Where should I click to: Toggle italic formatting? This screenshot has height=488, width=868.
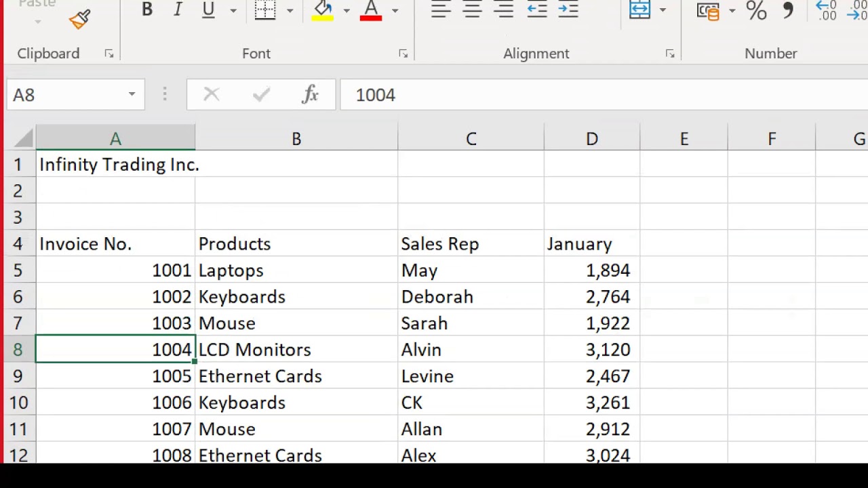[x=178, y=9]
